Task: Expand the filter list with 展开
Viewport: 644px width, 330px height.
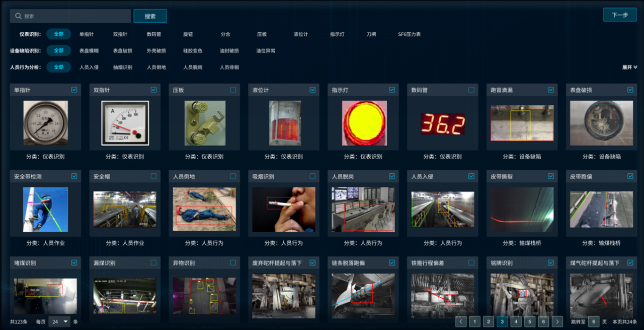Action: [629, 67]
